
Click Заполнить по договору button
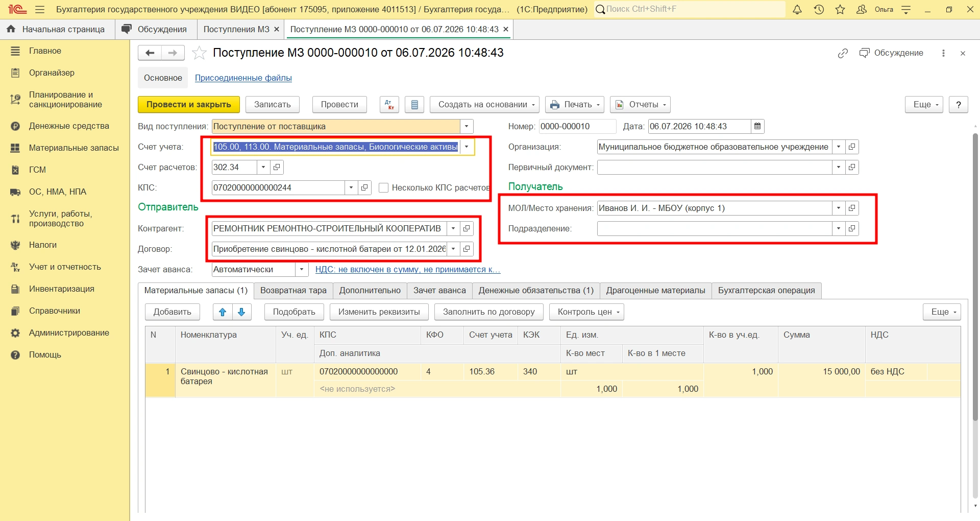[x=489, y=312]
